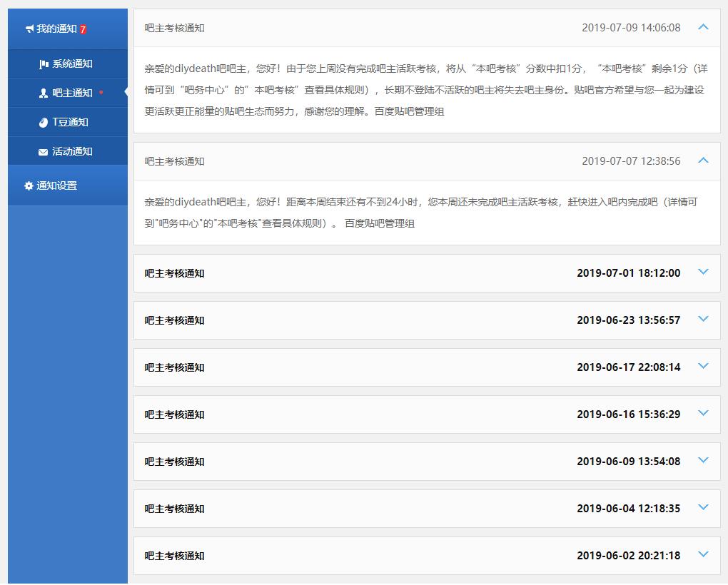Select T豆通知 in sidebar

pos(68,122)
